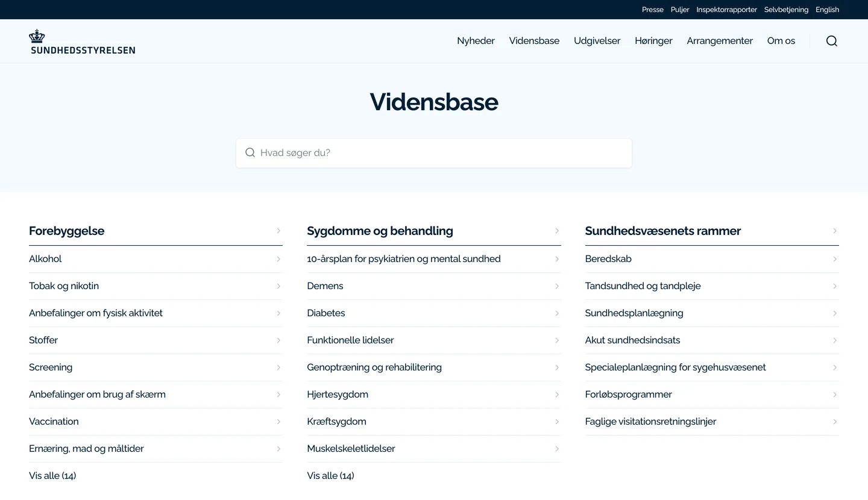Open Inspektorrapporter in top bar

[x=726, y=10]
